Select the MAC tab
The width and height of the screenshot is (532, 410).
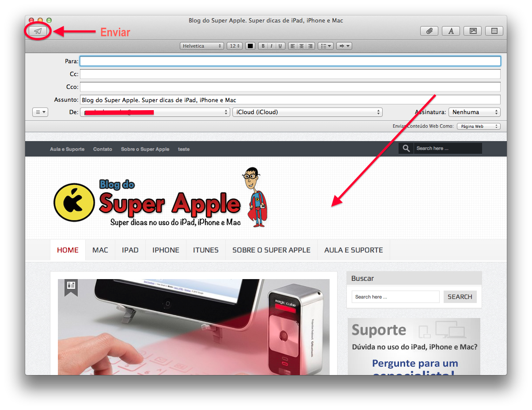tap(100, 250)
